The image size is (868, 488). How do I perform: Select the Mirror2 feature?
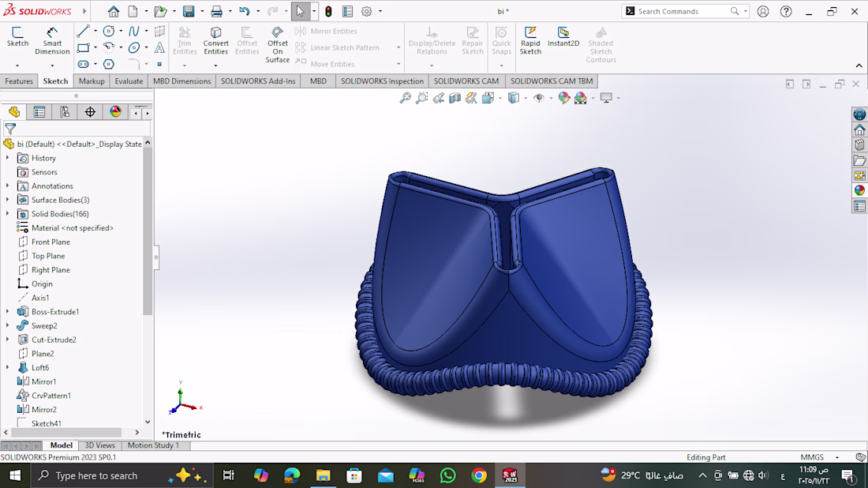point(43,409)
